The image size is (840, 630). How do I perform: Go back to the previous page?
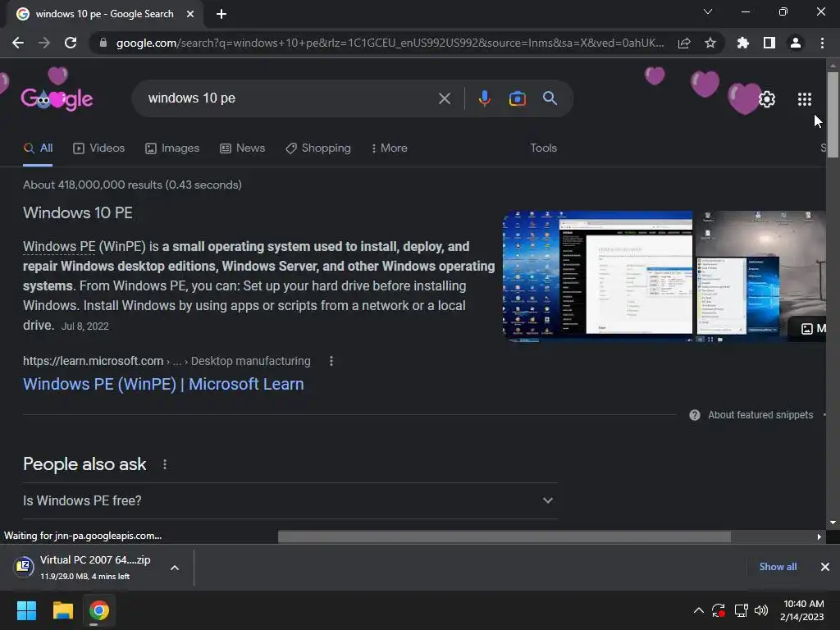[x=18, y=43]
